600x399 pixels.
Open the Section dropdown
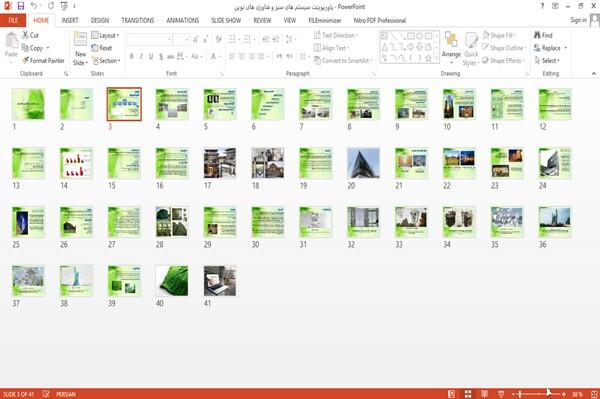[106, 60]
